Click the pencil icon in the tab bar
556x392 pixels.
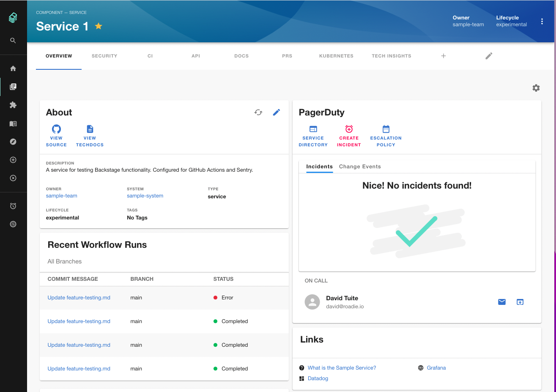pos(489,56)
